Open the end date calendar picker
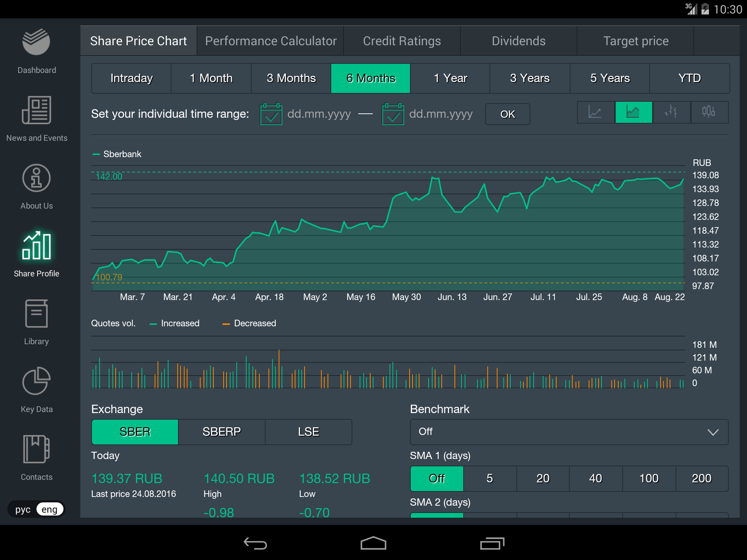Image resolution: width=747 pixels, height=560 pixels. [393, 114]
